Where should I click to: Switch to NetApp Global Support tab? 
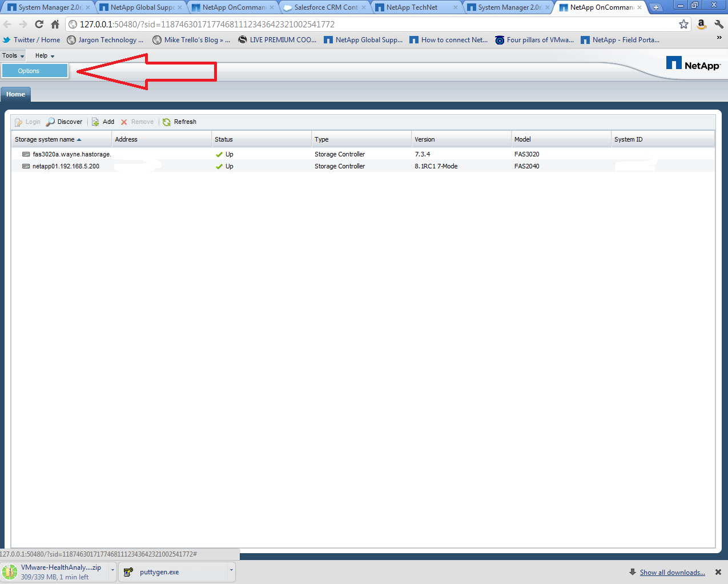pyautogui.click(x=141, y=7)
